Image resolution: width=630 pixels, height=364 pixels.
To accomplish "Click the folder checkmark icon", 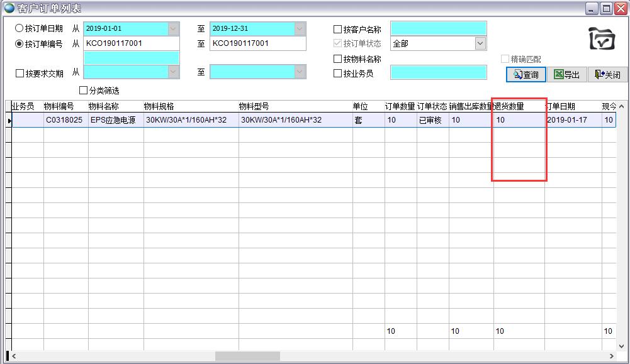I will [x=602, y=39].
